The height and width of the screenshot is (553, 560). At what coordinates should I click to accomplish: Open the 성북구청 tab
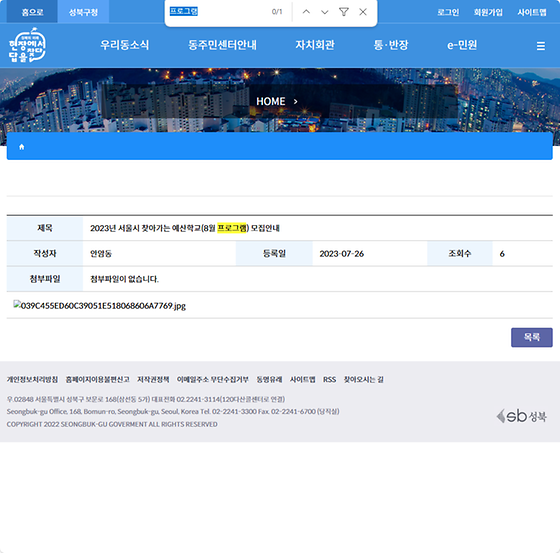[x=83, y=12]
